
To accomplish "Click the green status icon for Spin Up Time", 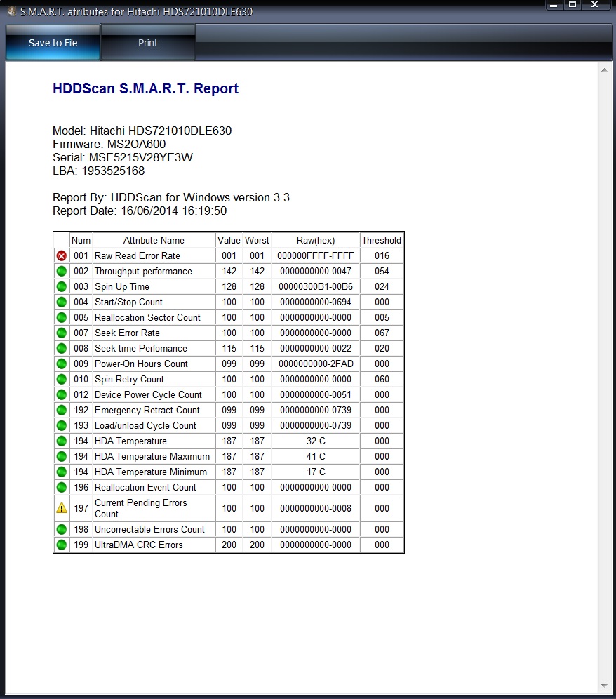I will coord(61,287).
